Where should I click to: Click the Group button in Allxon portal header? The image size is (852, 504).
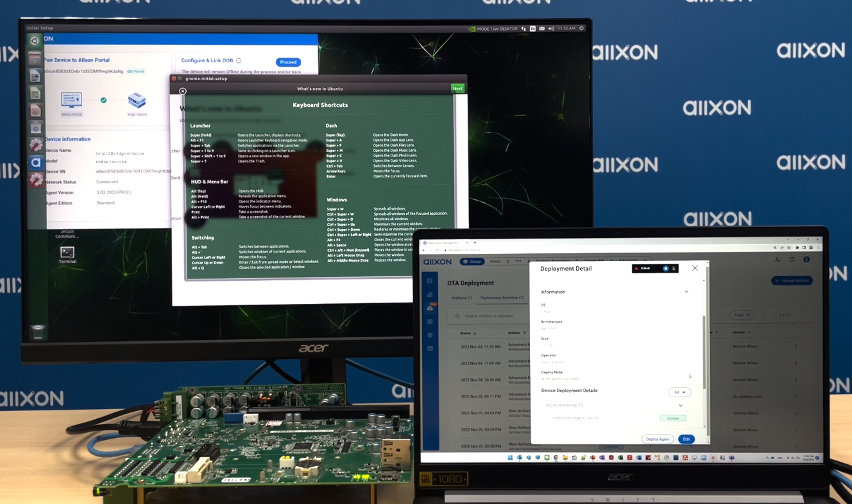pos(472,261)
